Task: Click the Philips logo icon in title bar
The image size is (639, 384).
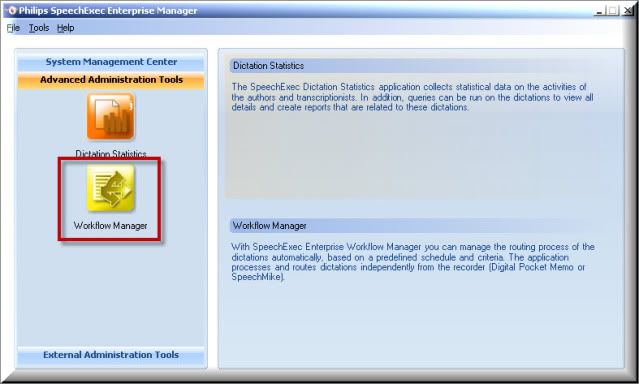Action: [x=12, y=11]
